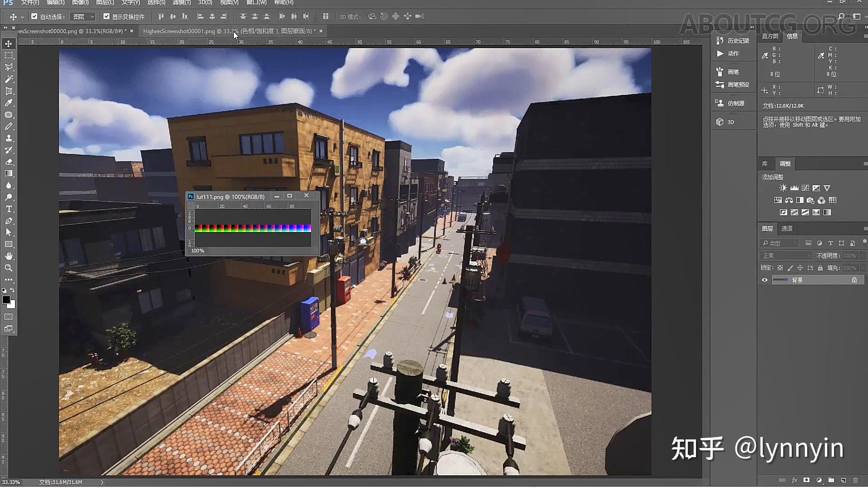Hide the Background layer eye icon
The image size is (868, 488).
pos(764,280)
